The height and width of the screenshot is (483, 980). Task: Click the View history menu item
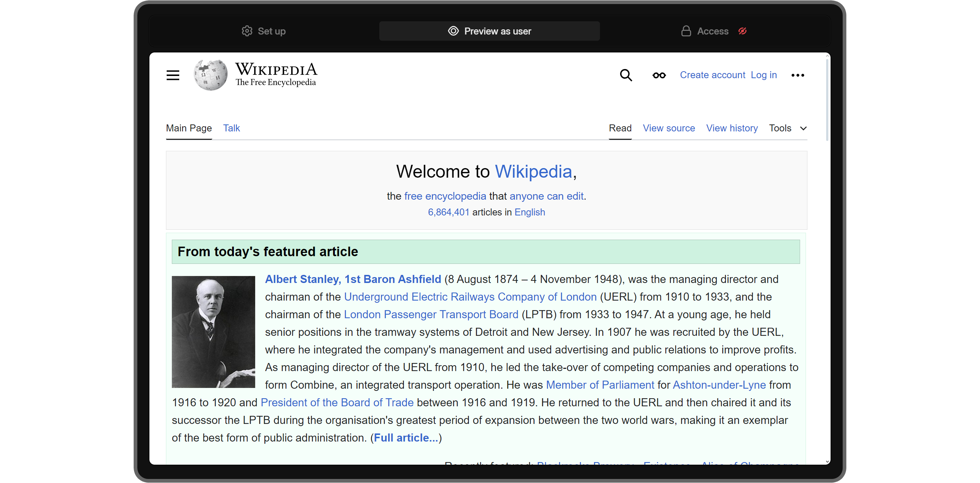731,128
